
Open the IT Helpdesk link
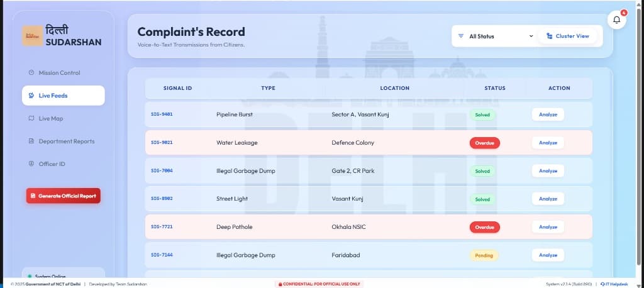coord(614,284)
